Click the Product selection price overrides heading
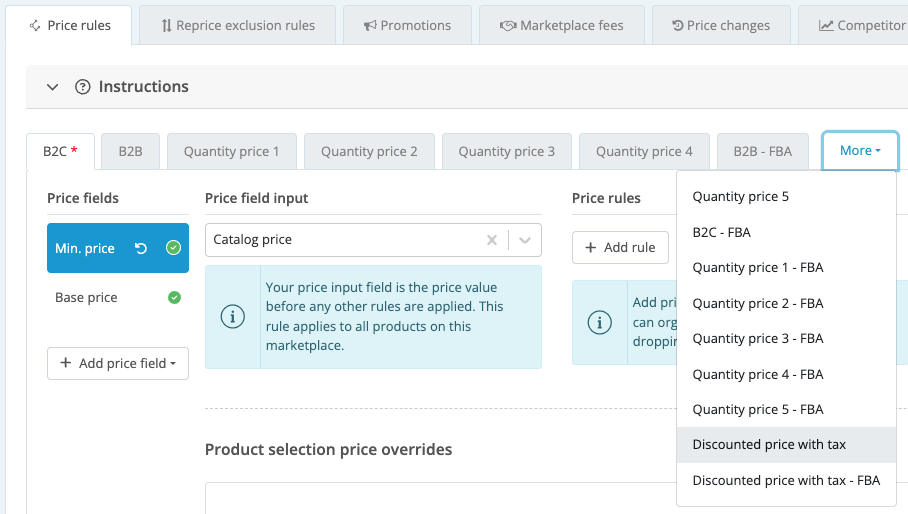This screenshot has width=908, height=514. click(x=328, y=450)
